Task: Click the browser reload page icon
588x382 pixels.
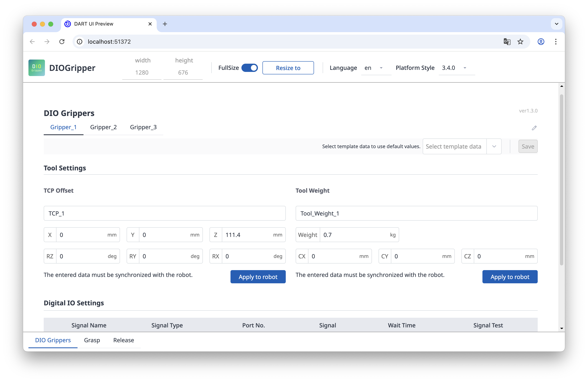Action: point(62,41)
